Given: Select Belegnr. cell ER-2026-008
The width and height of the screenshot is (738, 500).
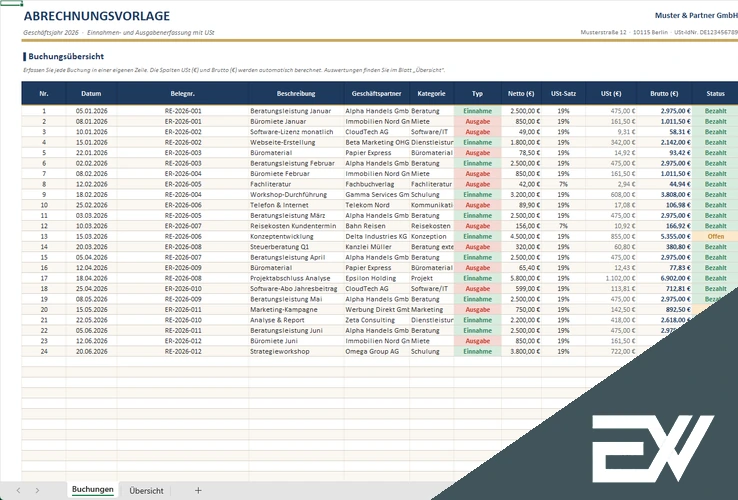Looking at the screenshot, I should point(183,247).
